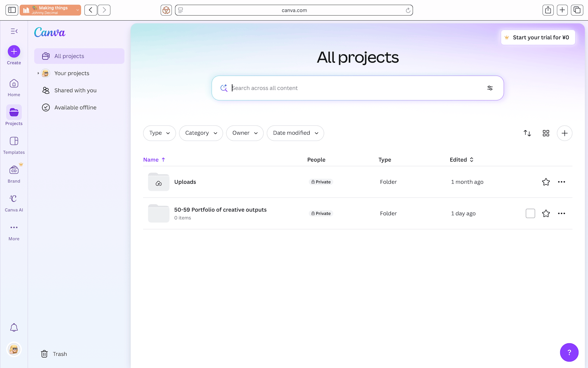Open the Create panel in the sidebar
Image resolution: width=588 pixels, height=368 pixels.
[14, 51]
